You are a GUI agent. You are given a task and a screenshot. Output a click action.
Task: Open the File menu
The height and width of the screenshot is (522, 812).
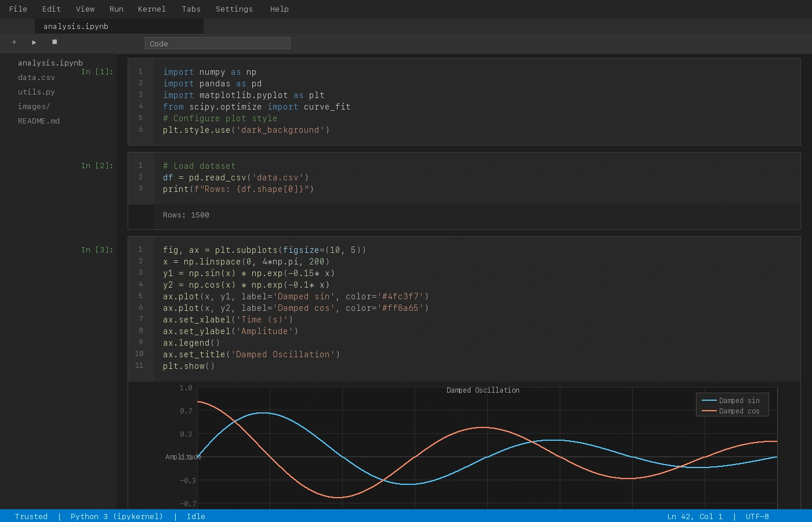pos(18,9)
